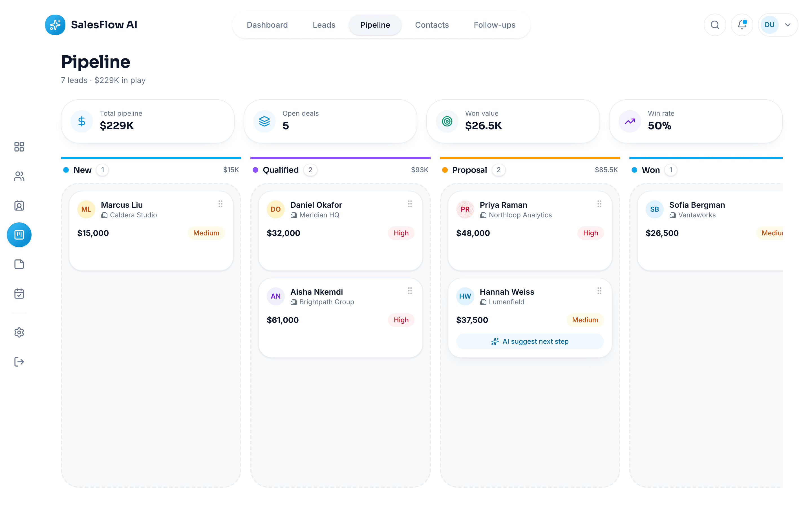
Task: Click the SB avatar on Sofia Bergman card
Action: point(654,209)
